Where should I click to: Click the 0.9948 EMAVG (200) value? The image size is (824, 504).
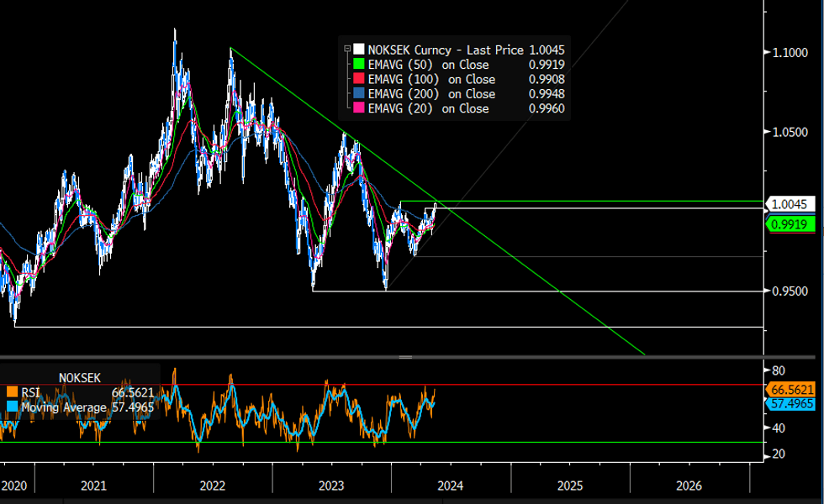click(x=547, y=94)
